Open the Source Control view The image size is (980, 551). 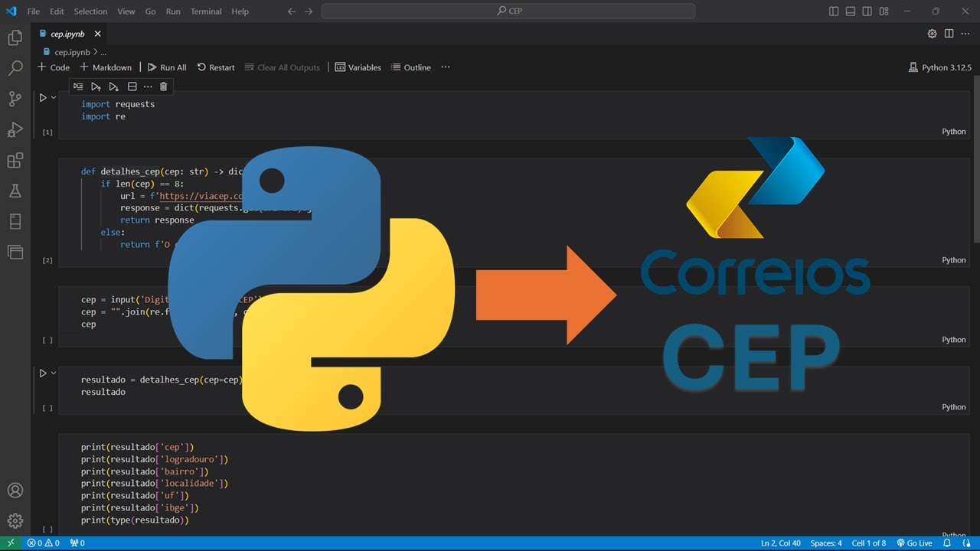pyautogui.click(x=15, y=99)
